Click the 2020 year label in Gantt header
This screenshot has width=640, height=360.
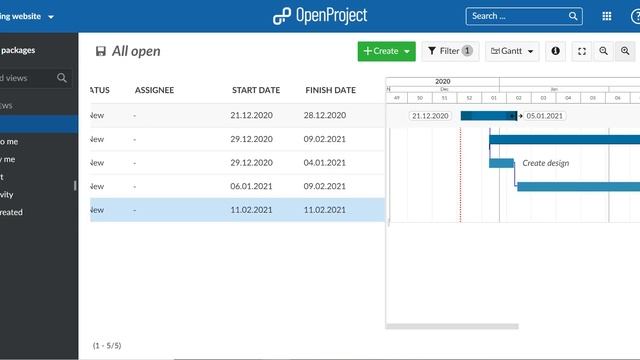[443, 82]
